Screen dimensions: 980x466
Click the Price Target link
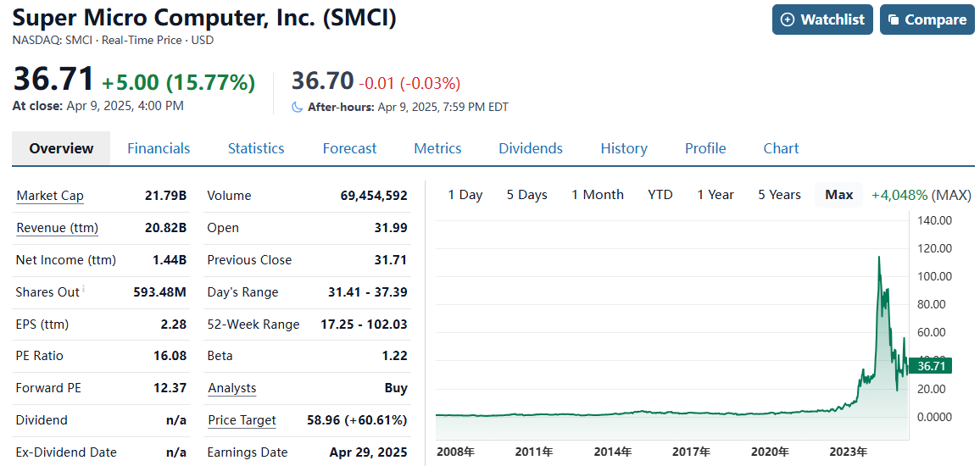(242, 420)
